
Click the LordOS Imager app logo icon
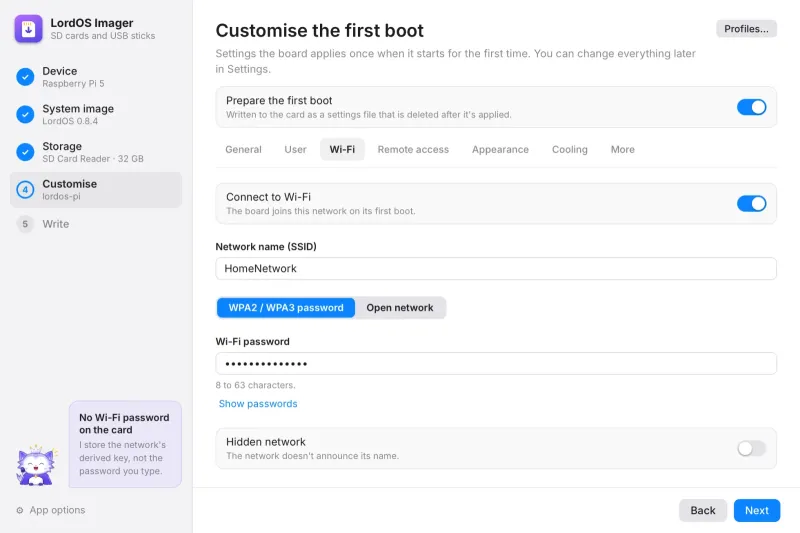point(28,29)
